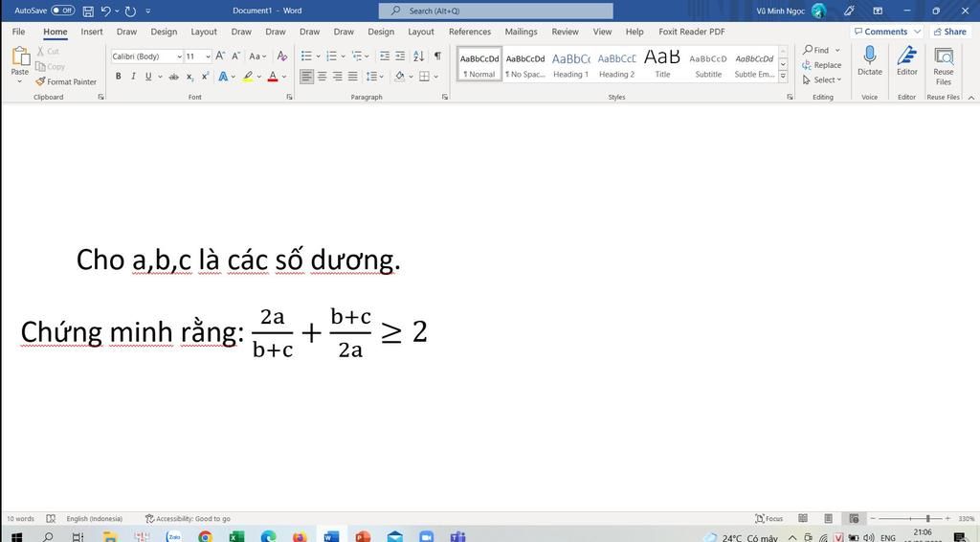Screen dimensions: 980x542
Task: Apply the Heading 1 style
Action: 570,64
